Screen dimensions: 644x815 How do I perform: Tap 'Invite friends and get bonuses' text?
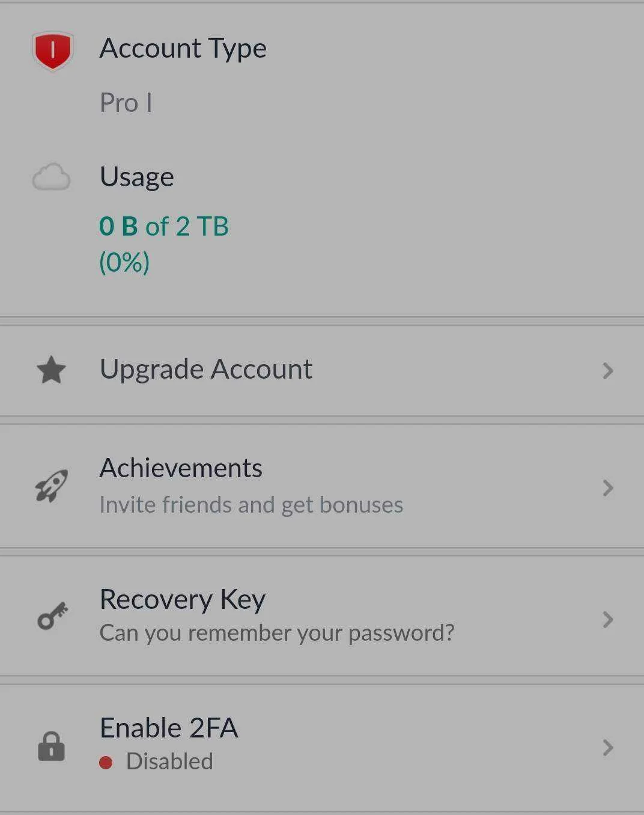(251, 505)
